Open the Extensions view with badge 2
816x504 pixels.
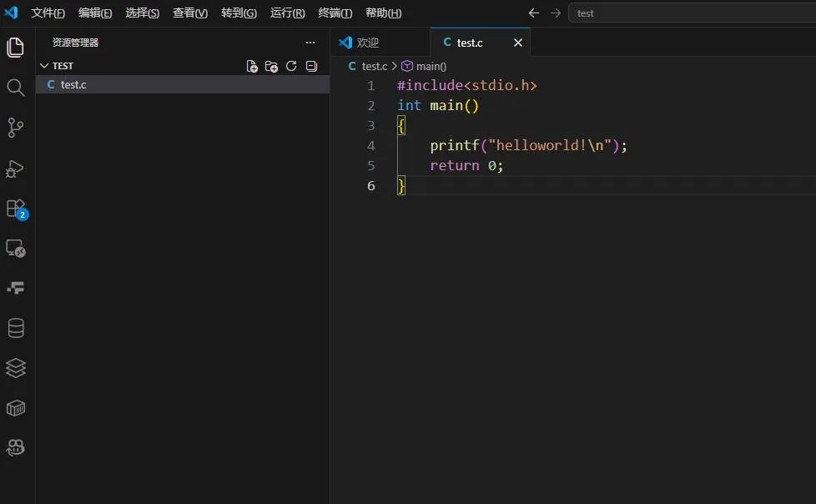[16, 209]
